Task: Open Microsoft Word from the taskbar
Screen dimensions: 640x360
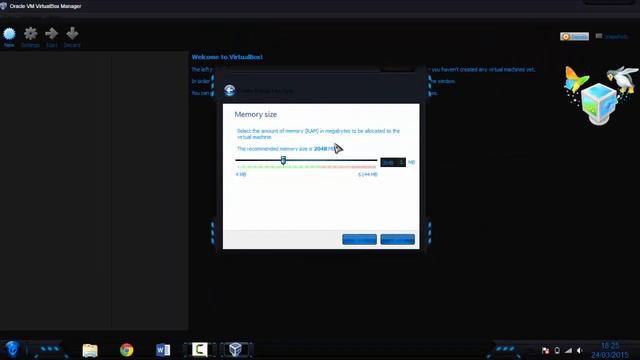Action: pyautogui.click(x=163, y=350)
